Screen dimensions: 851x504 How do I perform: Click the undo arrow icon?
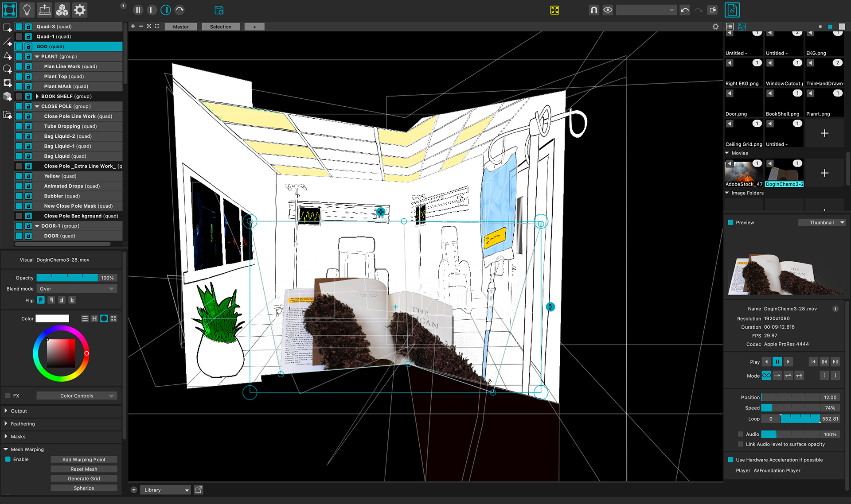(685, 10)
